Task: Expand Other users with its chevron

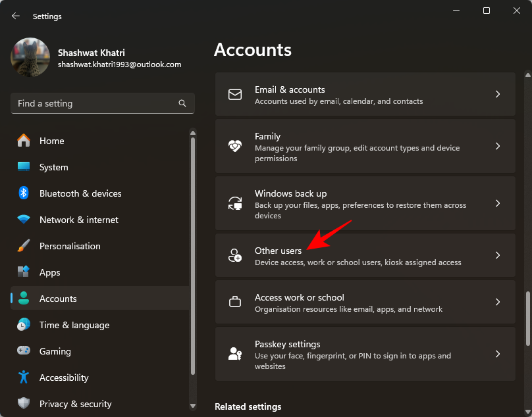Action: click(498, 255)
